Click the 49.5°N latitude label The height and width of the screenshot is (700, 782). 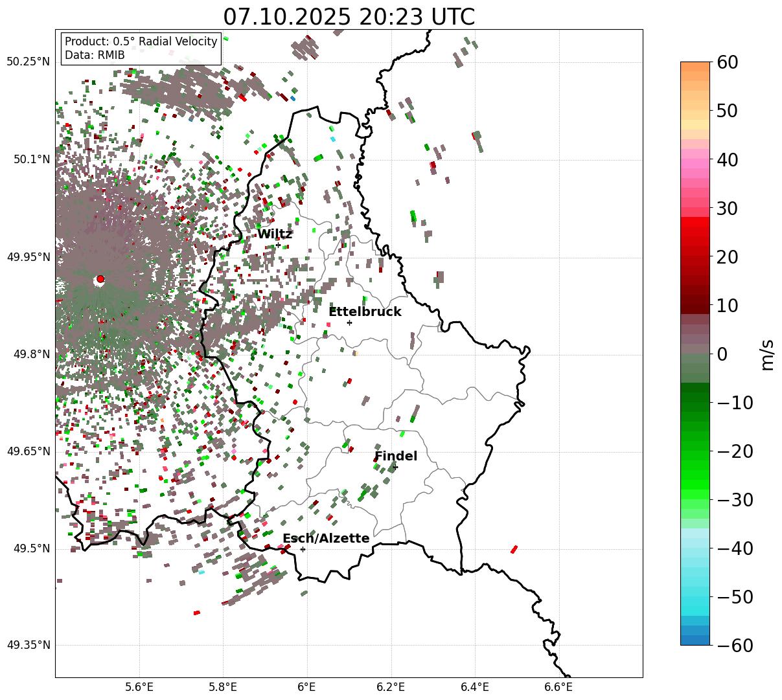tap(31, 548)
